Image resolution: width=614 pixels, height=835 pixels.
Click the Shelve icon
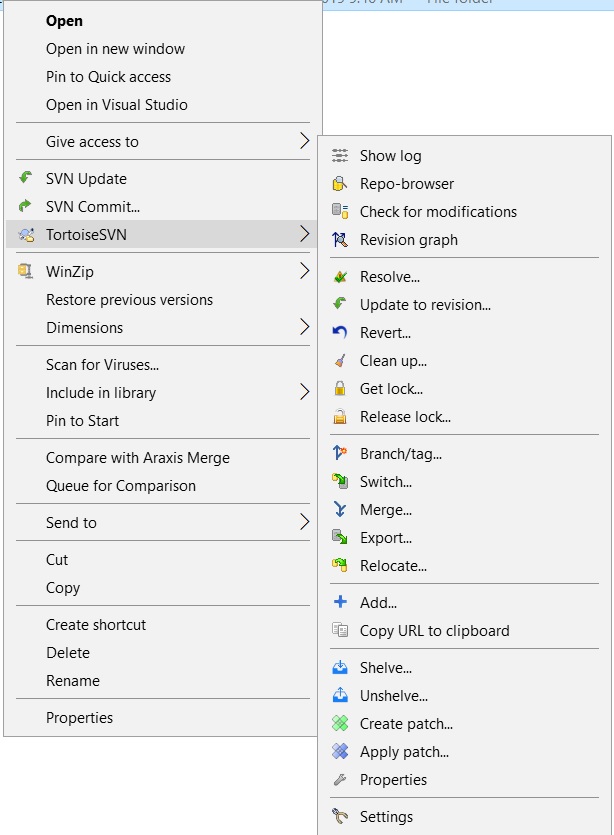pos(340,668)
